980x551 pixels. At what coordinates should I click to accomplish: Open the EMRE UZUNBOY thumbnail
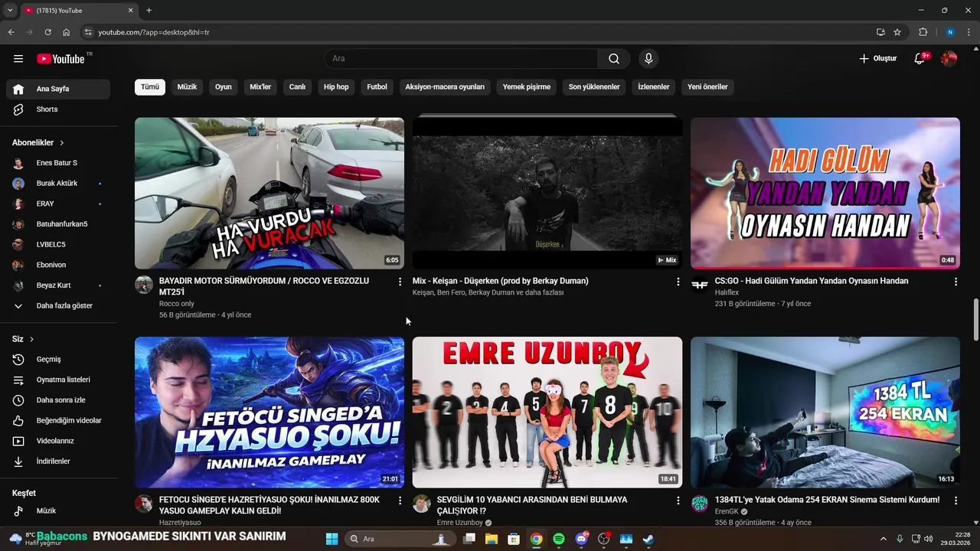(547, 412)
